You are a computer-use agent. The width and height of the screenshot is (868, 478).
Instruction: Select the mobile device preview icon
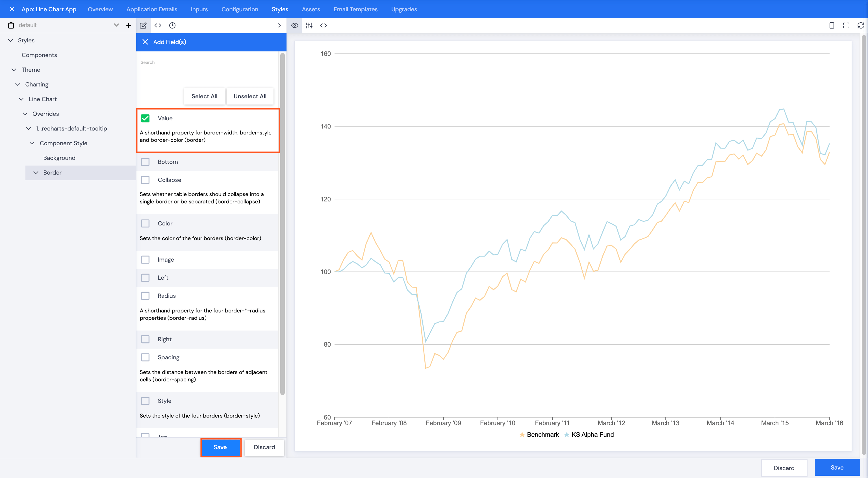pyautogui.click(x=832, y=25)
